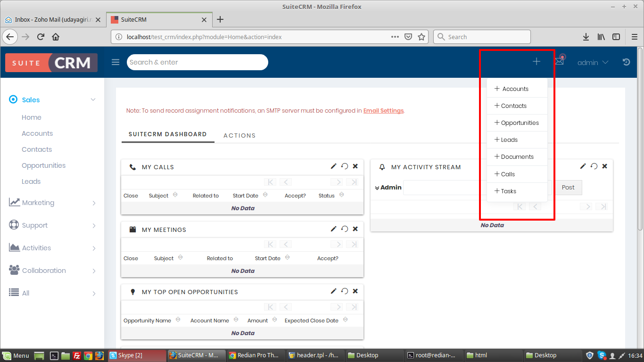Expand the Activities sidebar section
The image size is (644, 362).
94,248
